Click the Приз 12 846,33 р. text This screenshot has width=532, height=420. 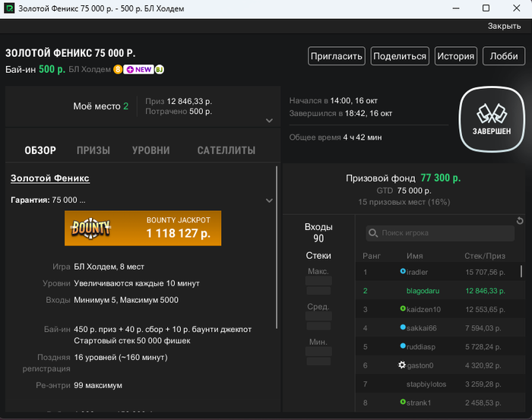[179, 101]
